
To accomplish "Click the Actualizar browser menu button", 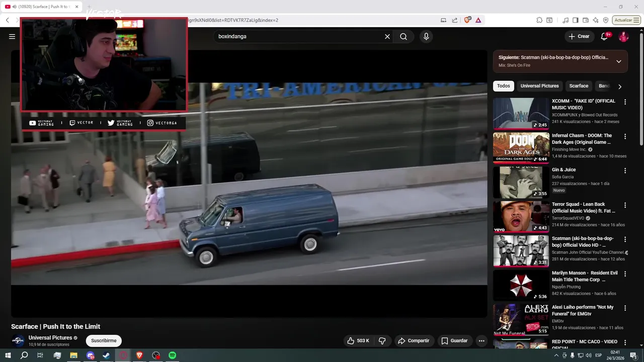I will click(626, 20).
